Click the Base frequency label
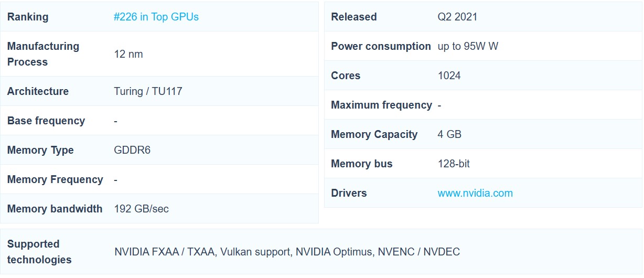The height and width of the screenshot is (278, 644). click(x=46, y=121)
